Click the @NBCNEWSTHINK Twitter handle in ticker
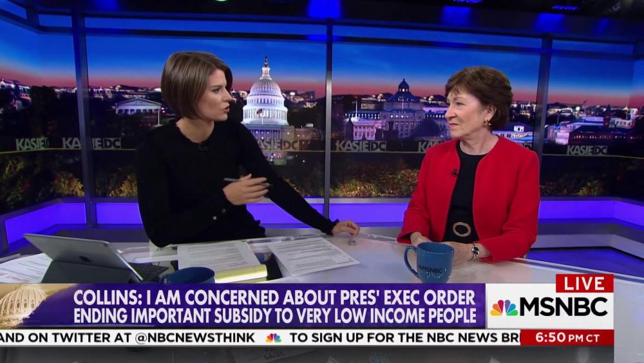The width and height of the screenshot is (644, 363). click(x=195, y=338)
